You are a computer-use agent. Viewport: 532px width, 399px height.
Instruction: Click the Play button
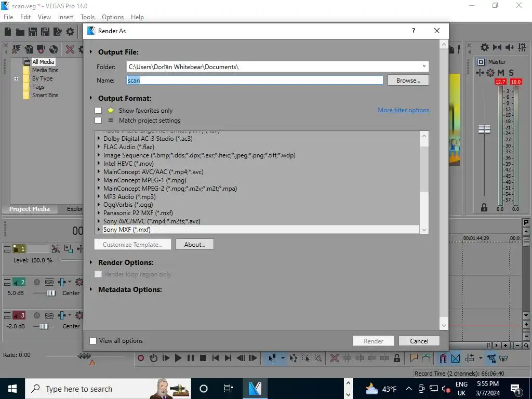tap(178, 358)
